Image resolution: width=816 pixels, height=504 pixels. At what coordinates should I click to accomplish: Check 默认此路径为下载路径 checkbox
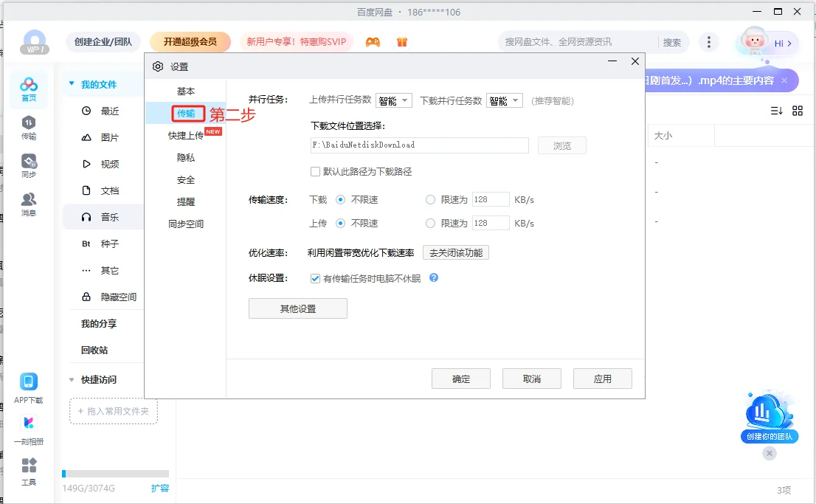314,170
